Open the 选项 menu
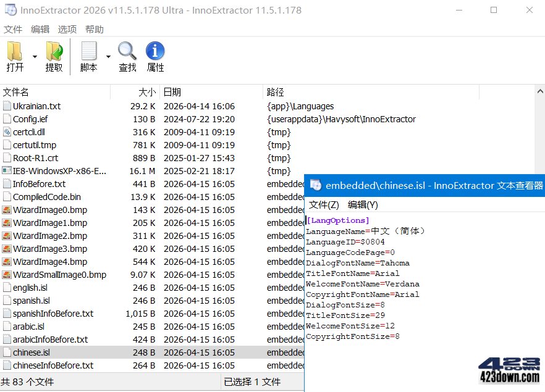The height and width of the screenshot is (392, 545). (x=67, y=29)
